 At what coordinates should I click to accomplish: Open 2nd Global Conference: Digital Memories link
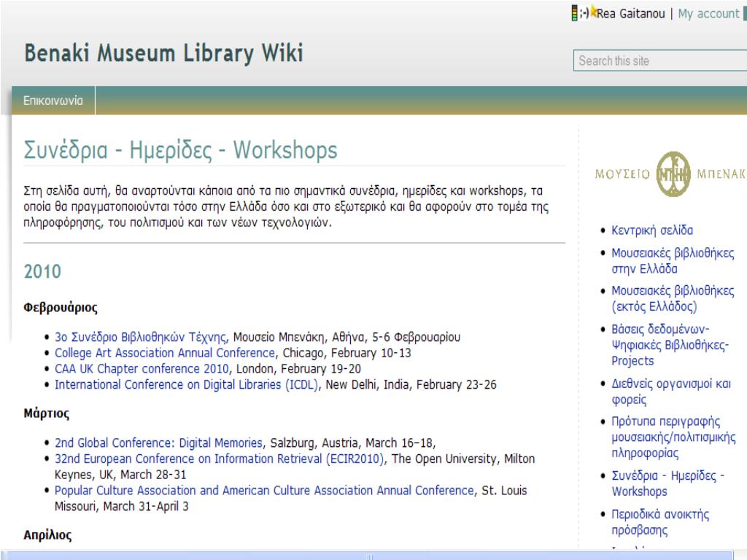[158, 443]
